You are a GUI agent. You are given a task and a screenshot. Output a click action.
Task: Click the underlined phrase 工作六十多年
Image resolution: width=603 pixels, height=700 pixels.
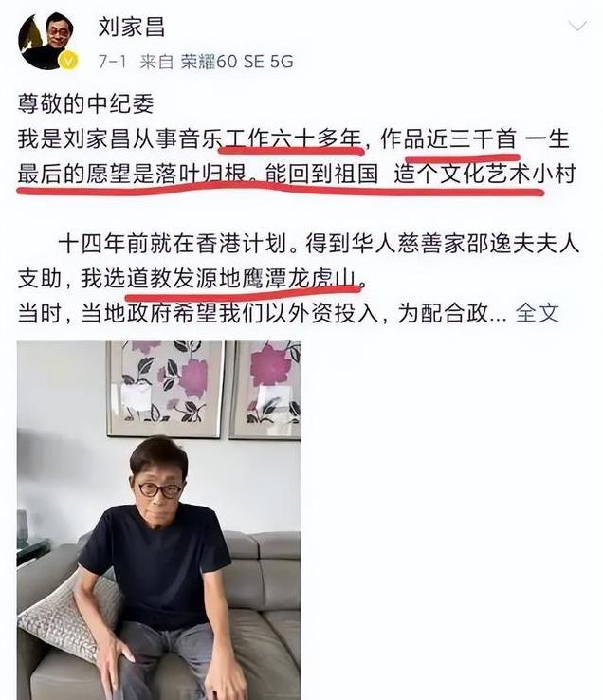(x=292, y=139)
